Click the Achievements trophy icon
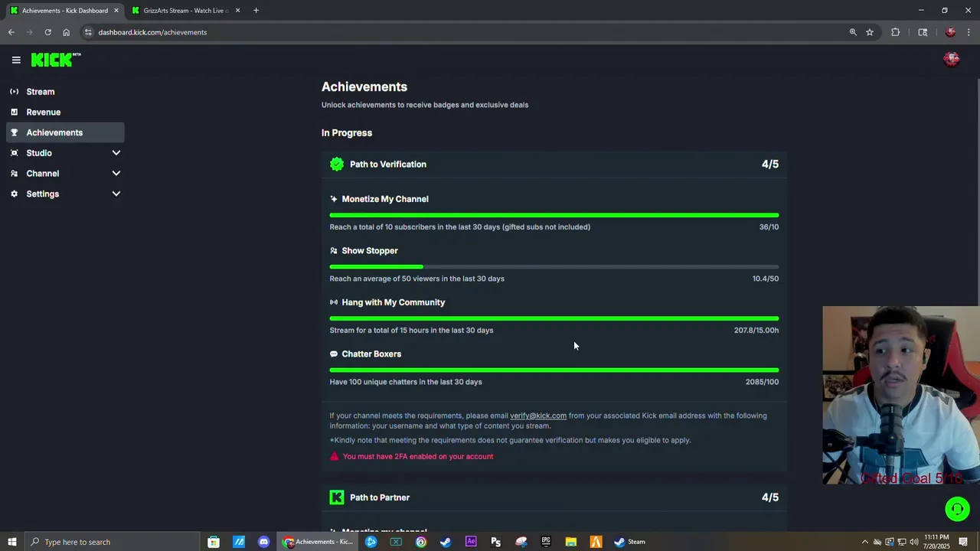Image resolution: width=980 pixels, height=551 pixels. 14,132
